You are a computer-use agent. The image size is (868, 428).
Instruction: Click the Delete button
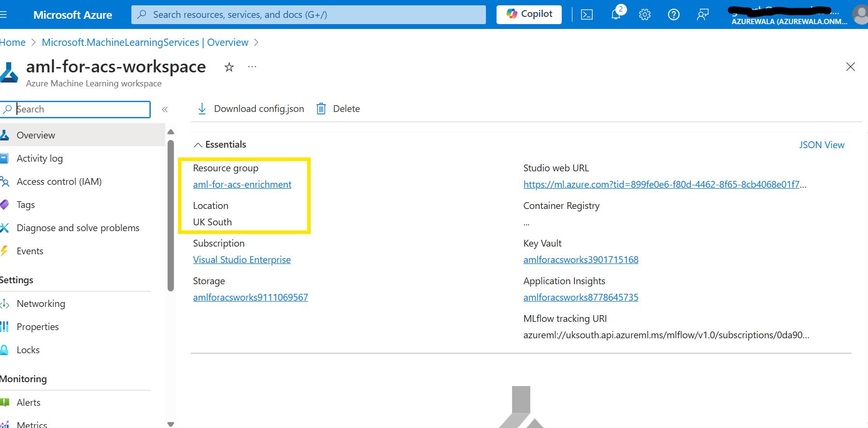click(x=338, y=109)
